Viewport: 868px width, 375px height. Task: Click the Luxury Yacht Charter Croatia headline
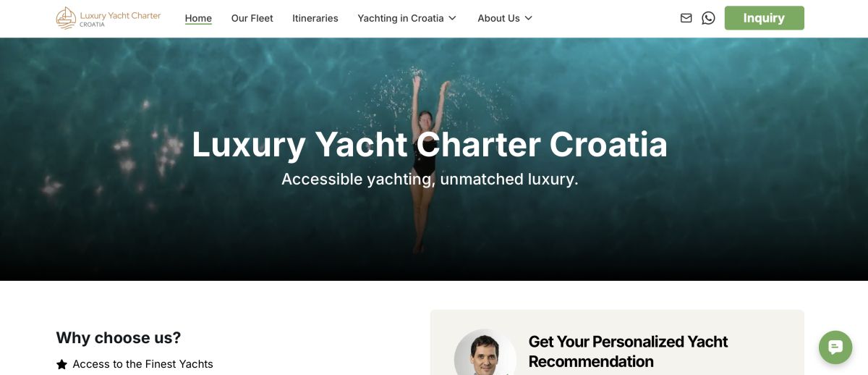click(x=430, y=144)
